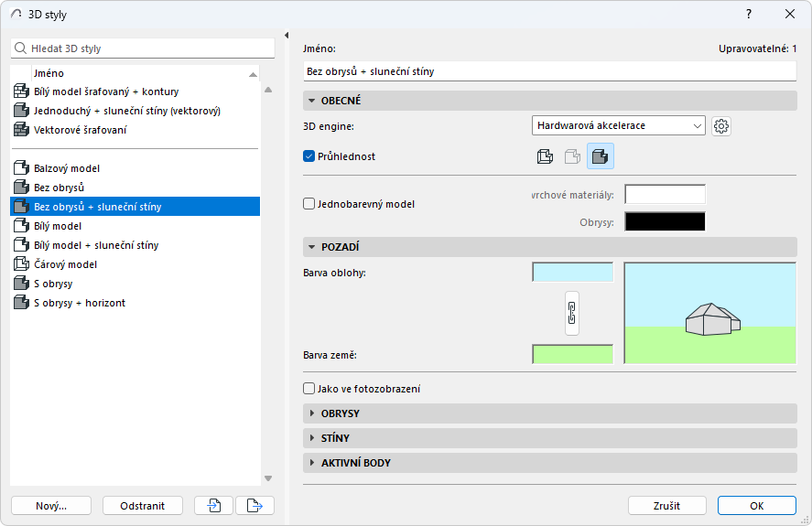Click icon of Jednoduchý + sluneční stíny (vektorový)
This screenshot has width=812, height=526.
pyautogui.click(x=21, y=111)
